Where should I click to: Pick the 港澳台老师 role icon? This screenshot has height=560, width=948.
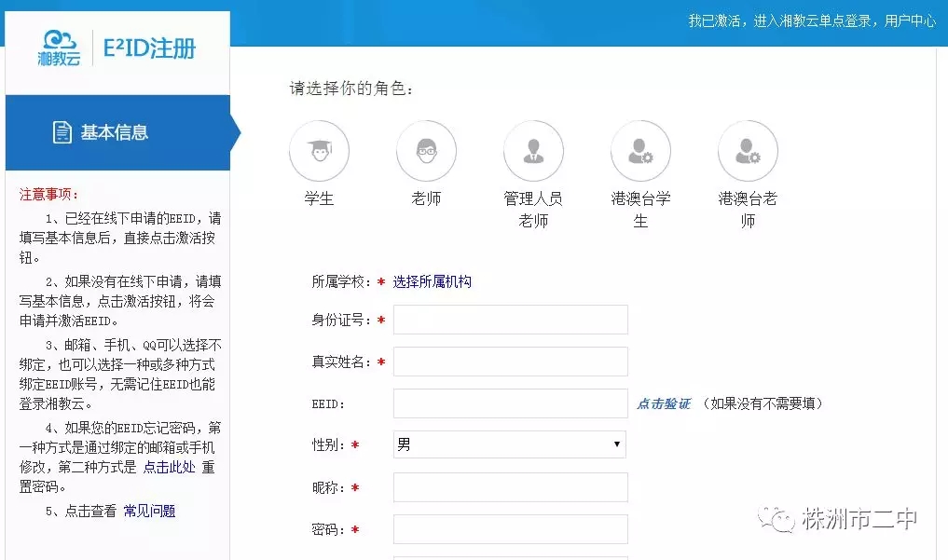(748, 149)
